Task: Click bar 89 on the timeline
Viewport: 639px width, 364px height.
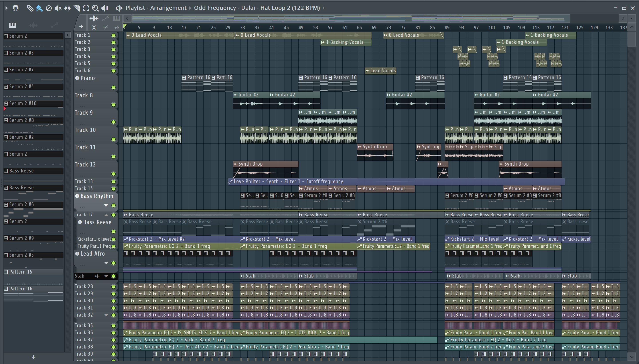Action: pos(447,27)
